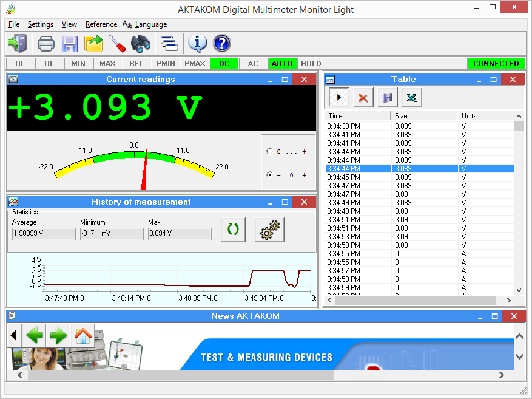The width and height of the screenshot is (532, 399).
Task: Select the '0 ... +' scale radio button
Action: point(270,151)
